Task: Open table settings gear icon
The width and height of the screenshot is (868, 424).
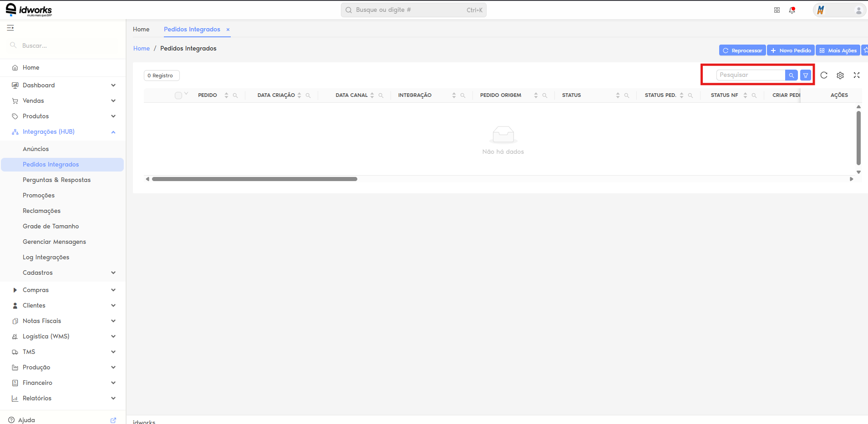Action: pos(840,75)
